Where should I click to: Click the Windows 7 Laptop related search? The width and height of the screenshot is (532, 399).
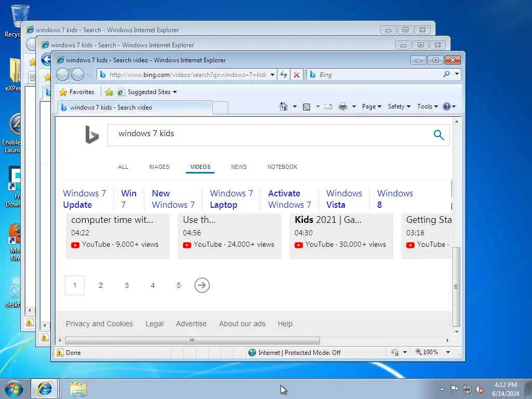click(x=231, y=199)
